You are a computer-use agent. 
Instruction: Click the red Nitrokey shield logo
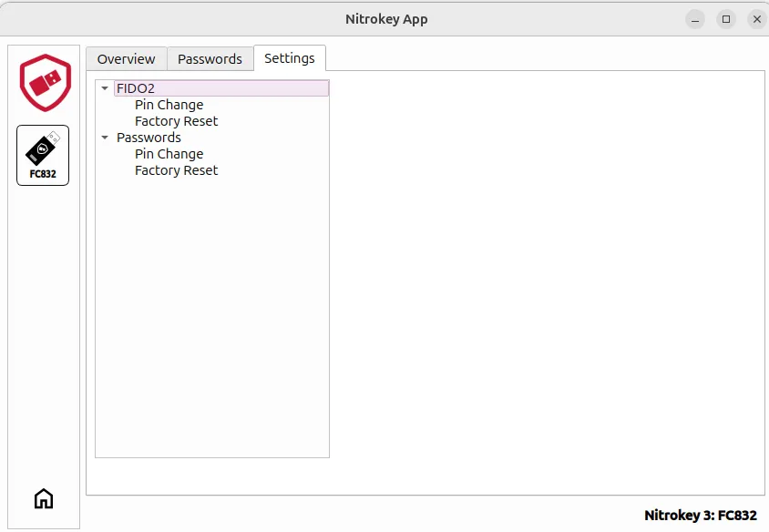click(45, 83)
